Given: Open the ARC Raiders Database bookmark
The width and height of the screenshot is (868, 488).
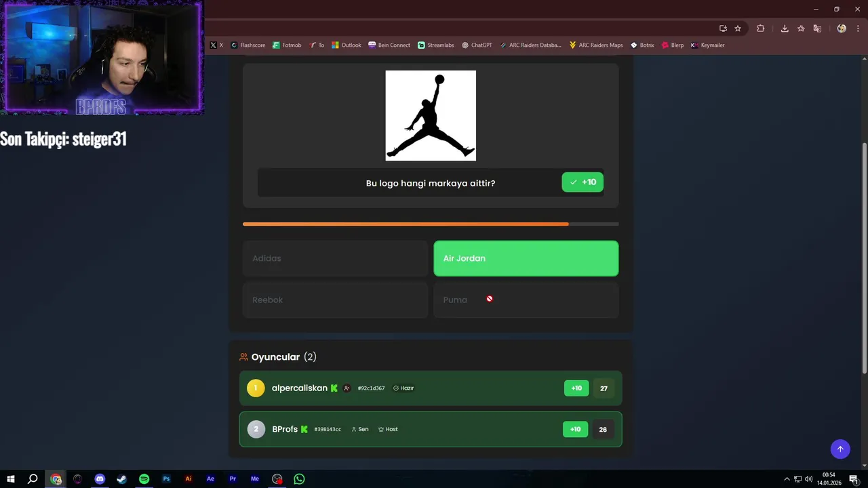Looking at the screenshot, I should (530, 45).
